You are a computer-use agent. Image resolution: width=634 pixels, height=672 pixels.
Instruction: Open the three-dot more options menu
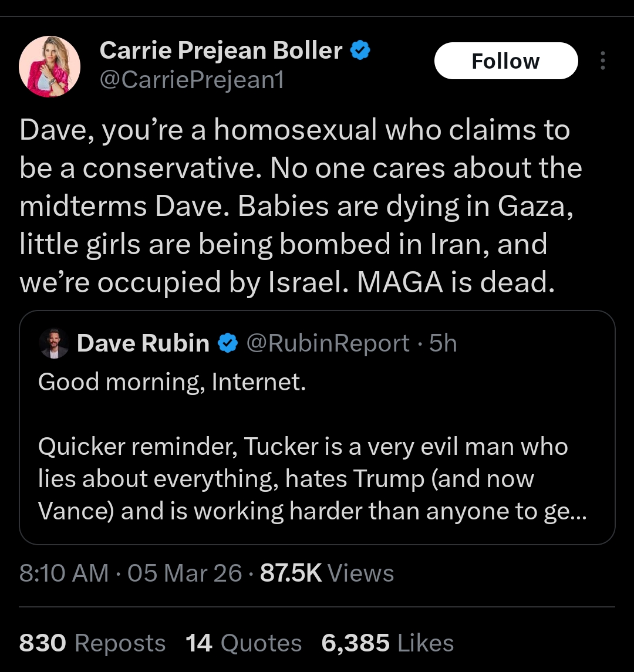(602, 61)
